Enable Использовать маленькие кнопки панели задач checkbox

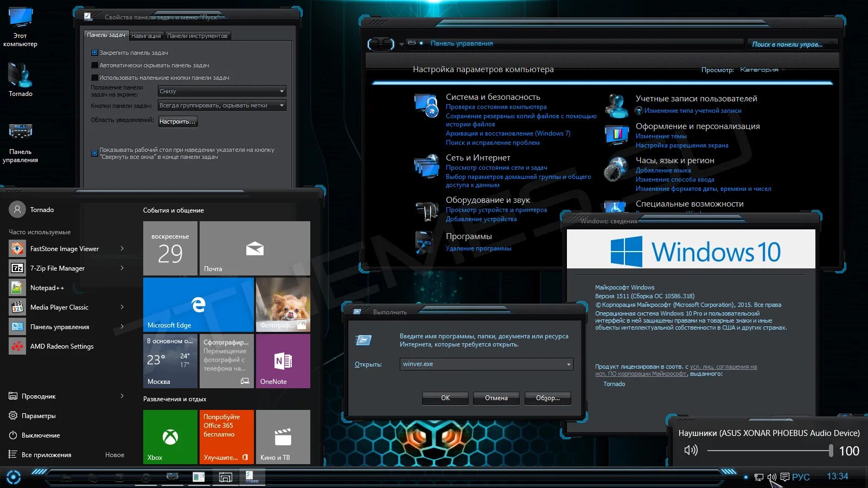pos(94,78)
